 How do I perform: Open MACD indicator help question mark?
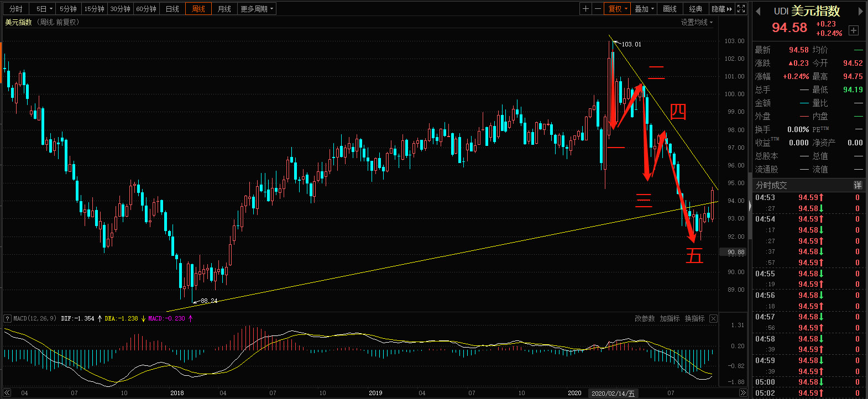[x=7, y=318]
